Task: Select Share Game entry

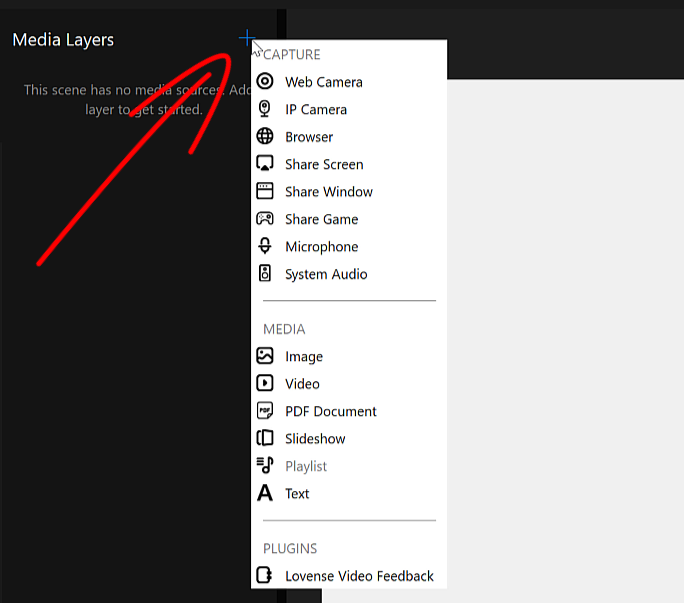Action: pyautogui.click(x=349, y=219)
